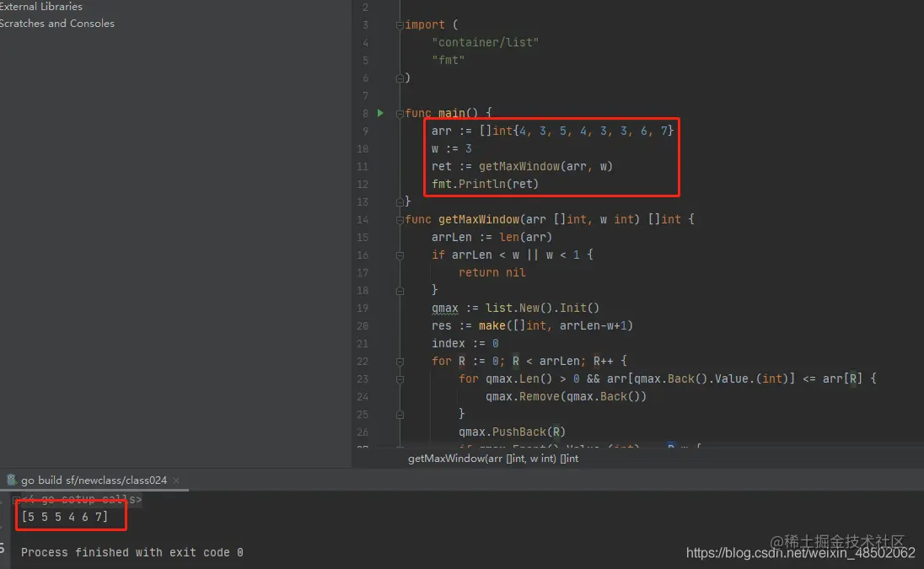Image resolution: width=924 pixels, height=569 pixels.
Task: Collapse func main fold marker at line 8
Action: [x=400, y=114]
